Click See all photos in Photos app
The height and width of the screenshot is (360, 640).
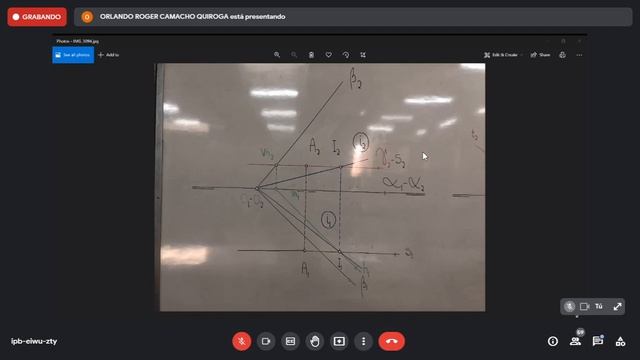click(73, 55)
